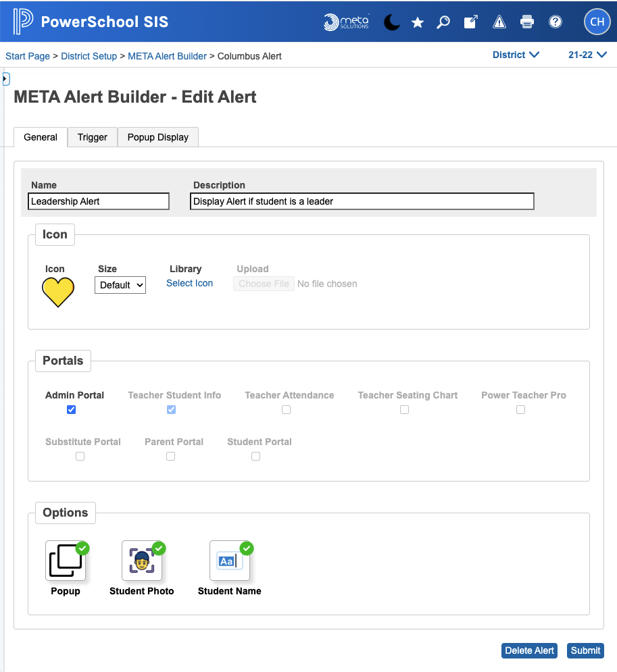Screen dimensions: 617x672
Task: Open help via the question mark icon
Action: pyautogui.click(x=555, y=22)
